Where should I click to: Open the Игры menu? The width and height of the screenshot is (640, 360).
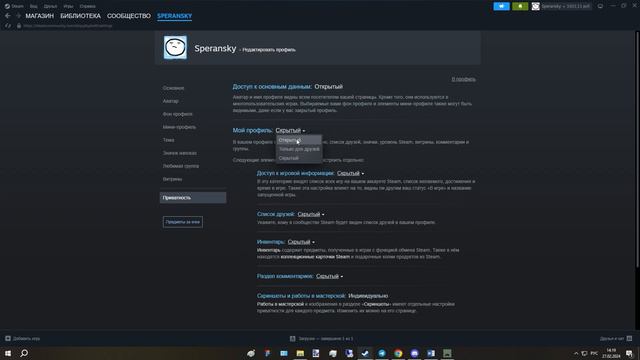pyautogui.click(x=68, y=6)
